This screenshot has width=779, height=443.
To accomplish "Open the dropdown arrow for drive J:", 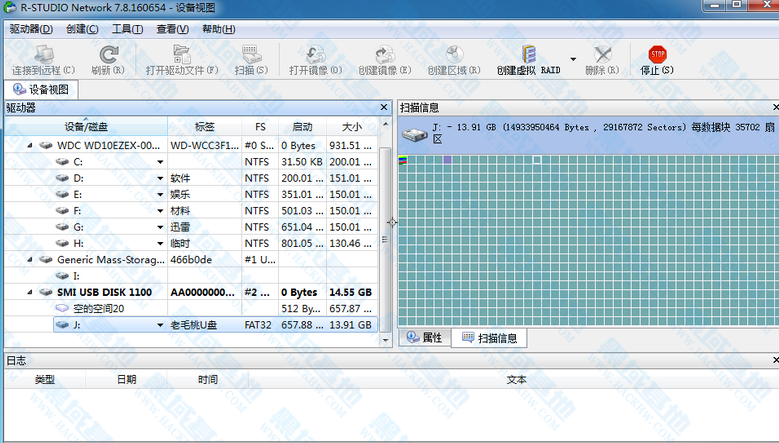I will coord(160,325).
